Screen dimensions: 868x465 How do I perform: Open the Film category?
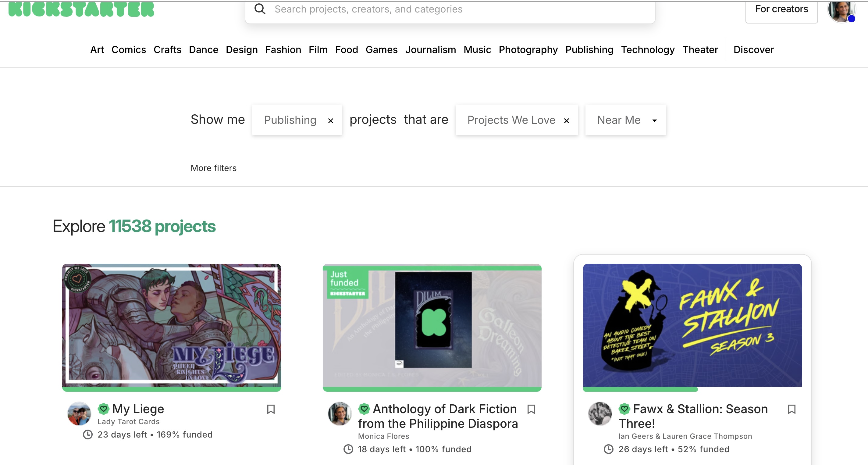[x=318, y=50]
